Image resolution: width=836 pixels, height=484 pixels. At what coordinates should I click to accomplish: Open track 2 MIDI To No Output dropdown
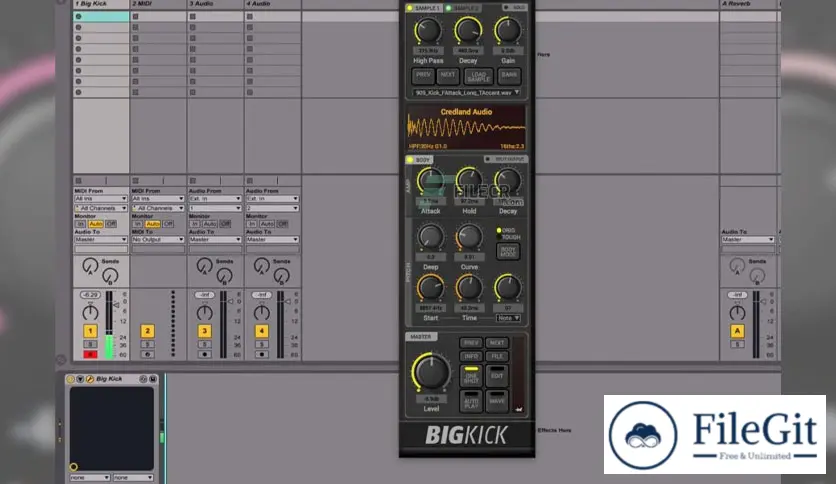click(158, 240)
